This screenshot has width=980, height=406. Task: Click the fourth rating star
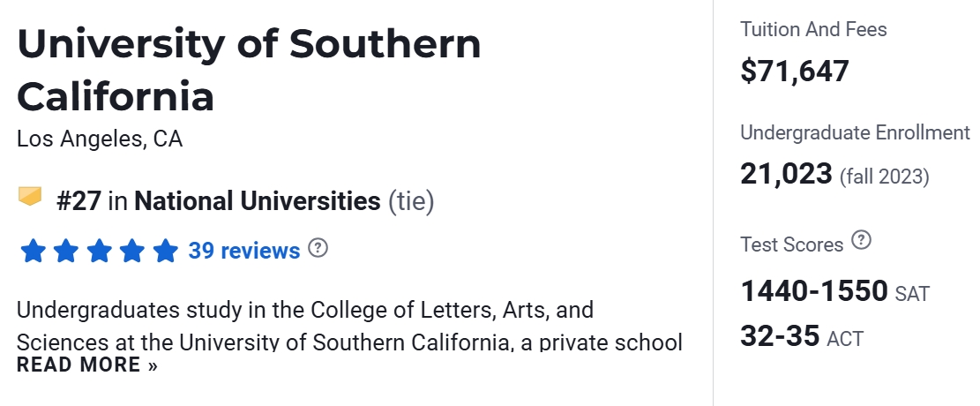132,252
